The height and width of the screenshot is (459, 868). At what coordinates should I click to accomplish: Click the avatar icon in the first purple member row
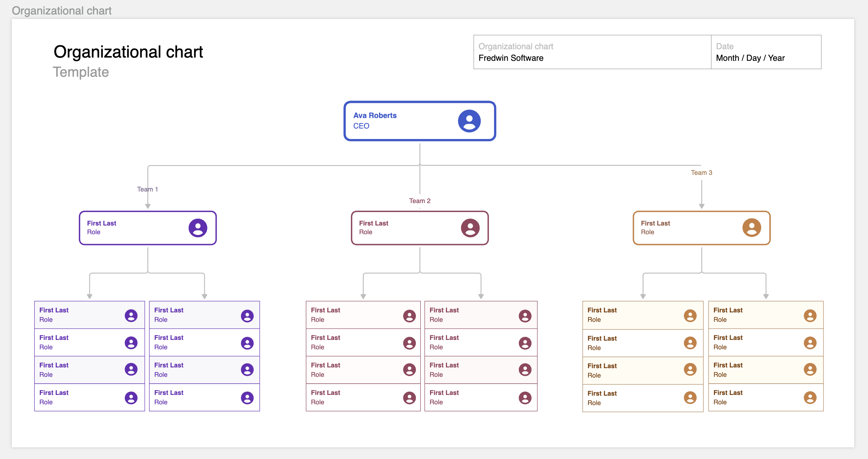[x=131, y=315]
